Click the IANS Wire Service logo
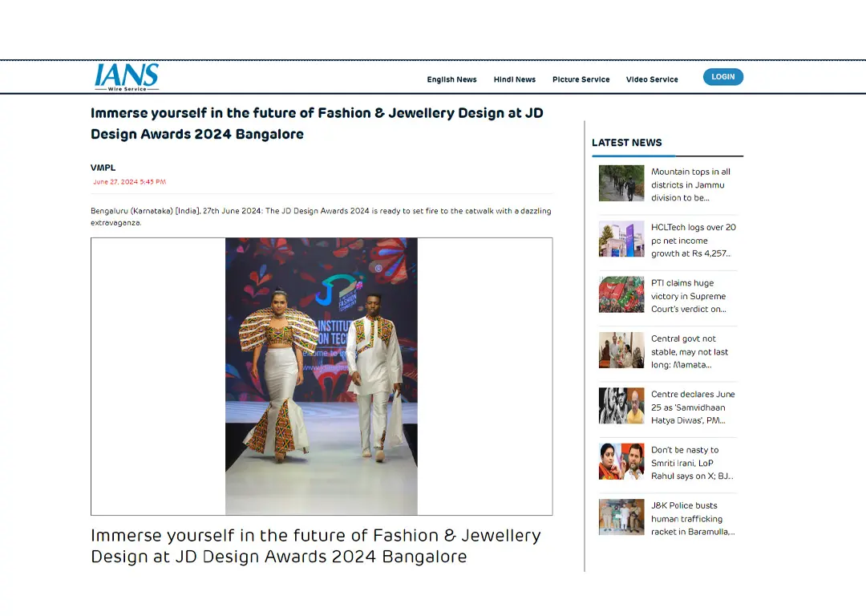This screenshot has height=616, width=866. click(x=127, y=77)
